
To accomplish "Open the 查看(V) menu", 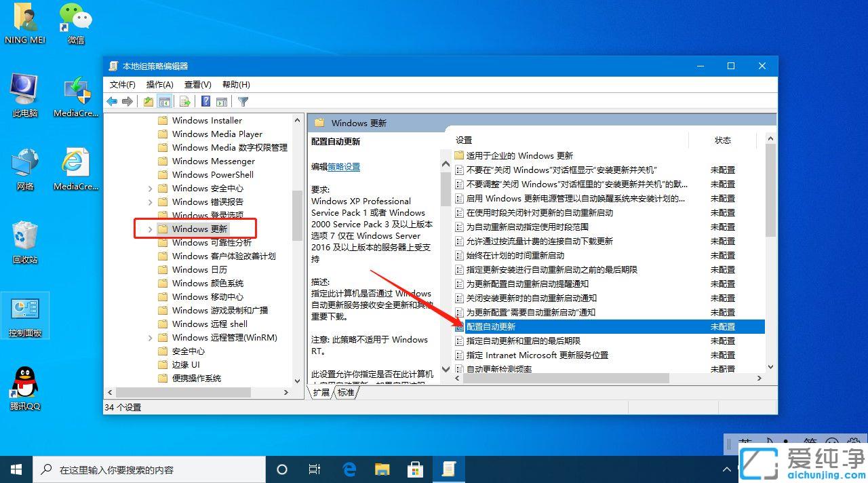I will [x=197, y=84].
